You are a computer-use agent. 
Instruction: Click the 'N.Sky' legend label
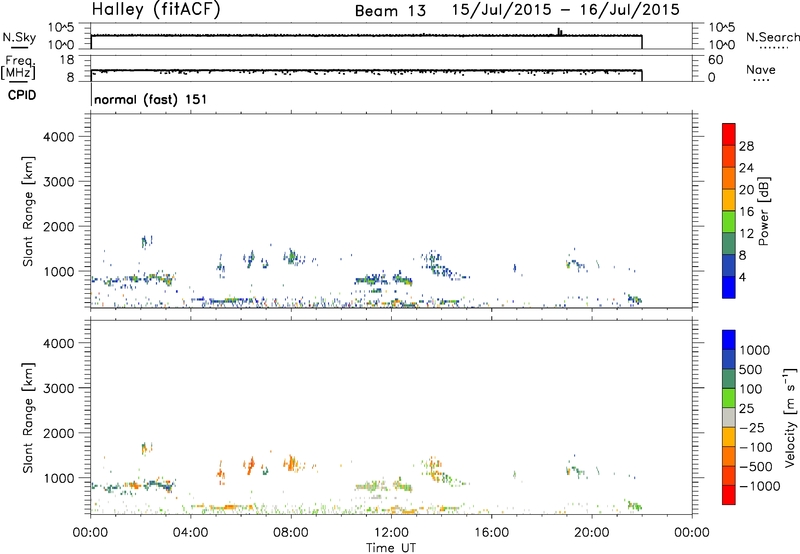coord(19,37)
